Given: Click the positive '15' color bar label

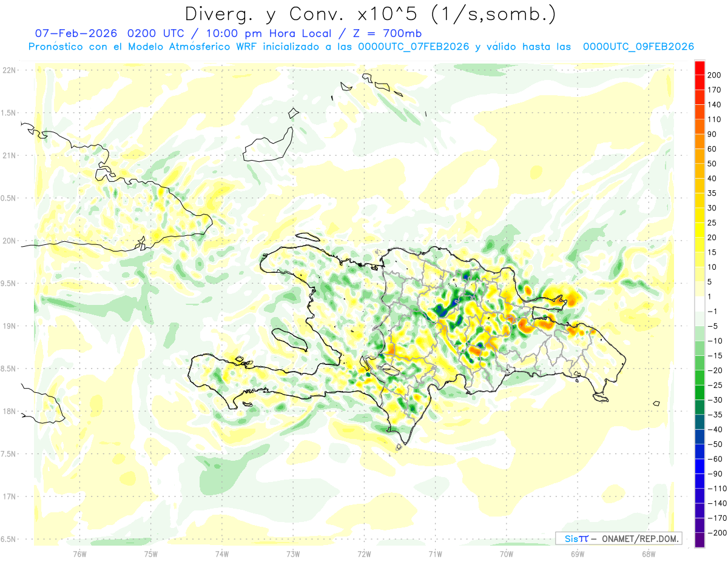Looking at the screenshot, I should [x=713, y=252].
